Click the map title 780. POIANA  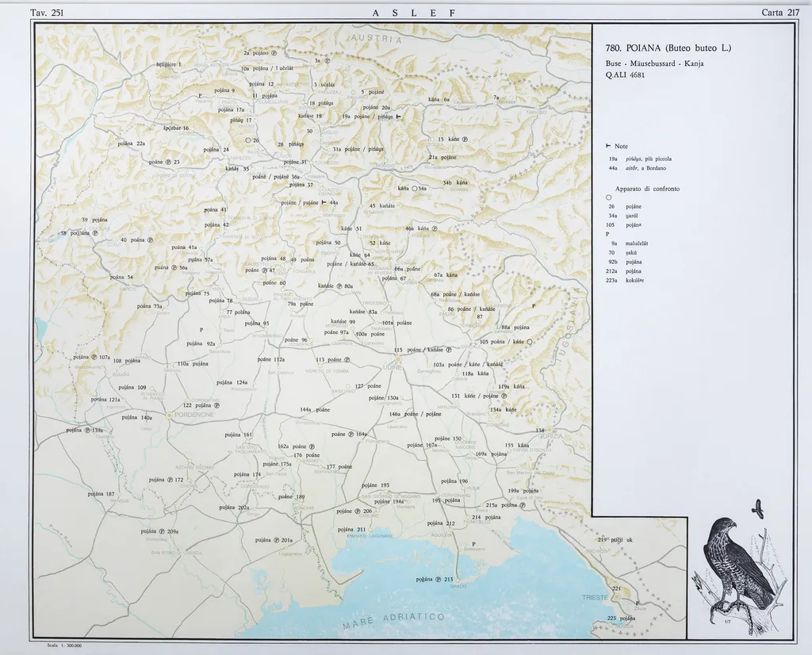pos(667,48)
